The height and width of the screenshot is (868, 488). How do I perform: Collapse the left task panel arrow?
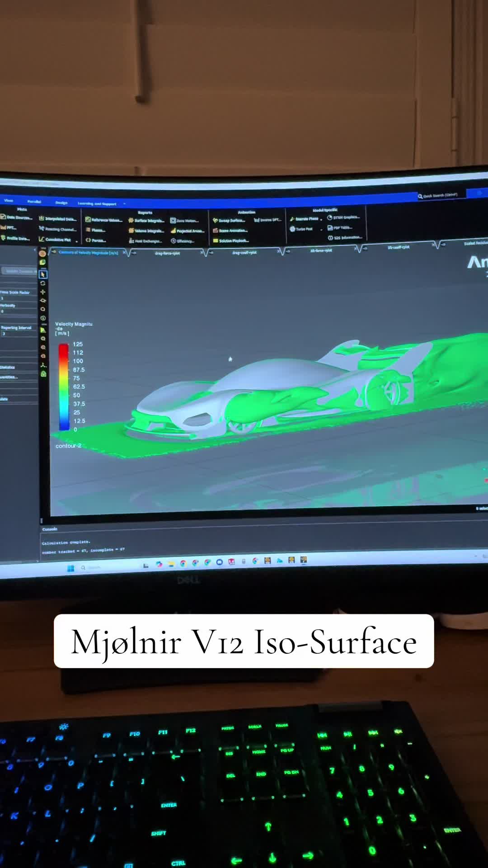pos(35,250)
